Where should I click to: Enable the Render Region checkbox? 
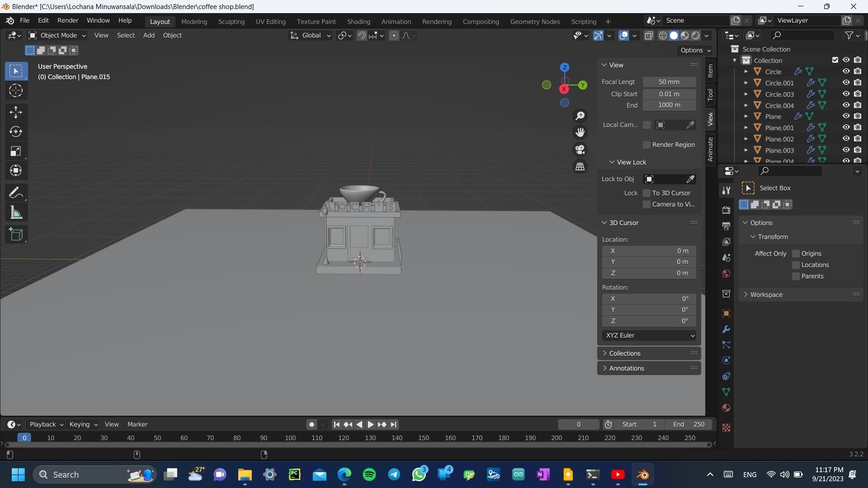(646, 145)
